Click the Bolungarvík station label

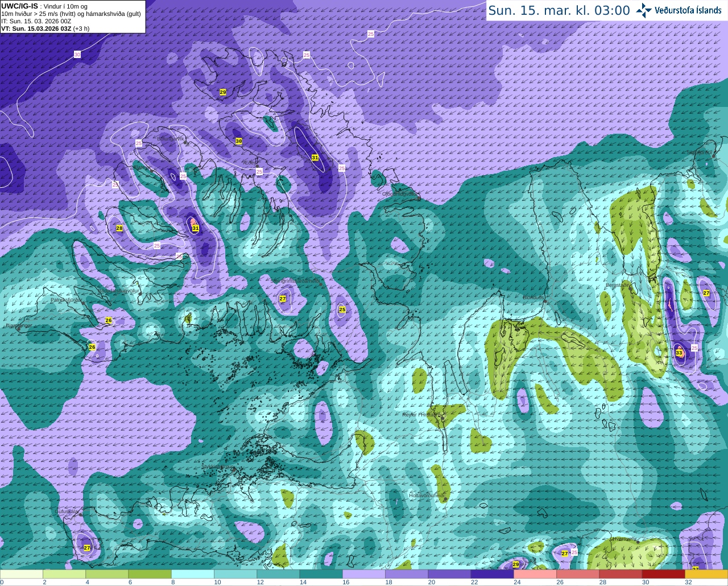tap(171, 138)
